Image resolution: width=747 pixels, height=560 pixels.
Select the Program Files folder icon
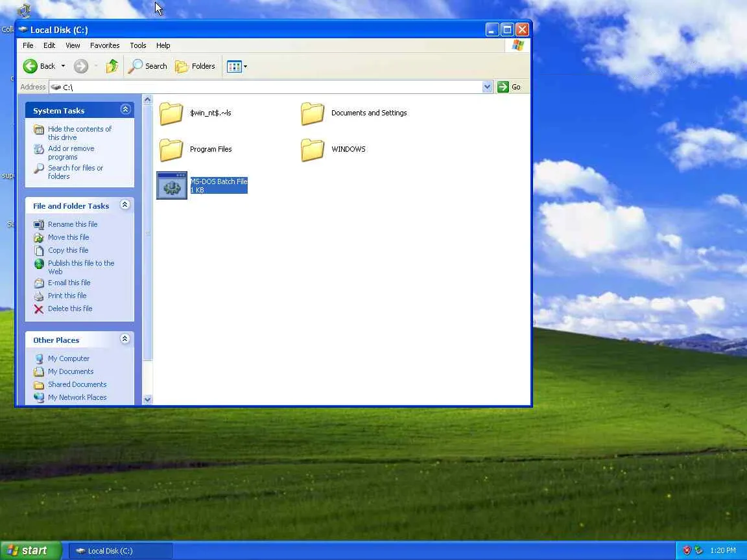pos(171,150)
